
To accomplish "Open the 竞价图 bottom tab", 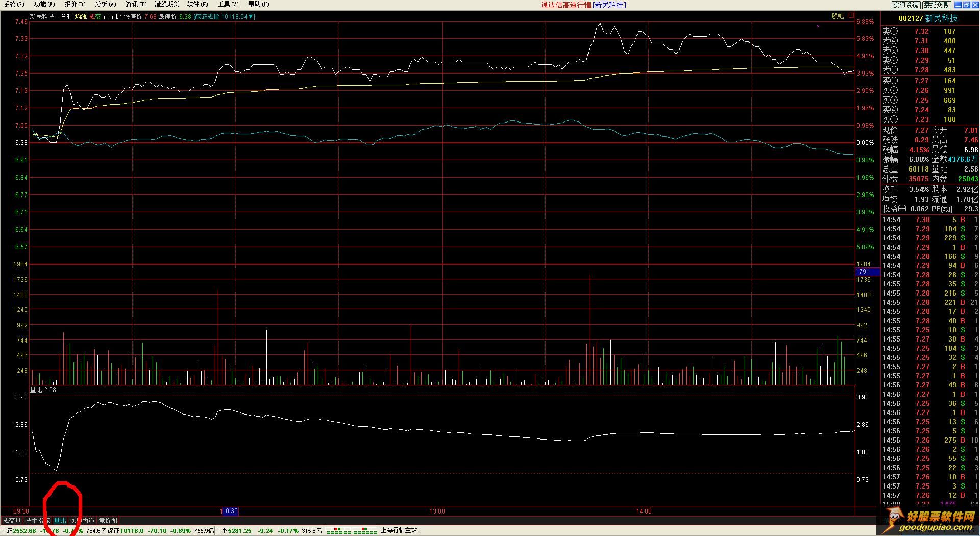I will tap(108, 521).
